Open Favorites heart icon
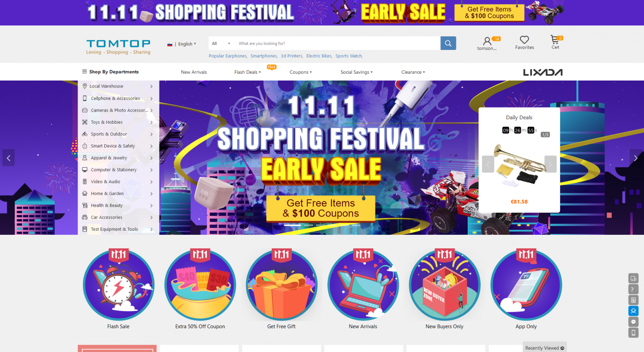 coord(524,39)
